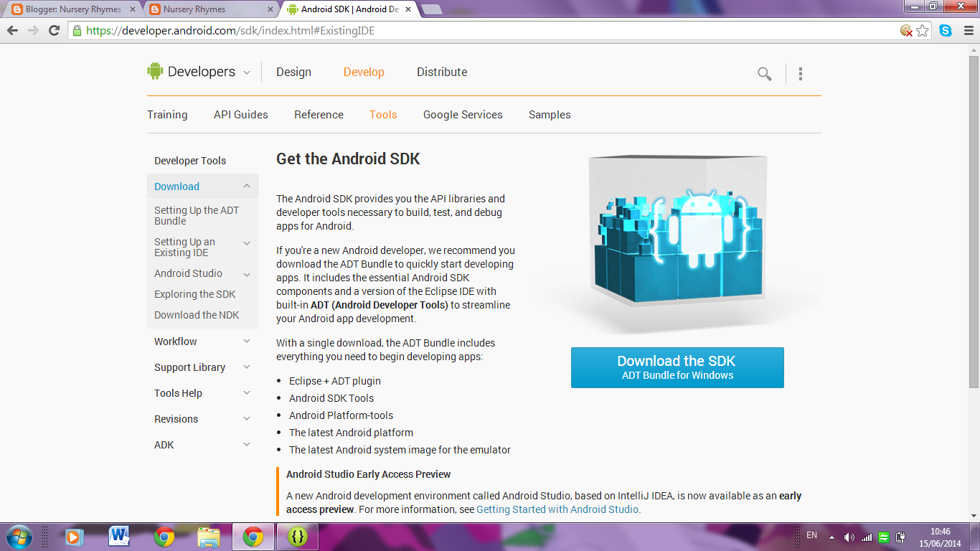Open the Samples tab
980x551 pixels.
coord(550,115)
